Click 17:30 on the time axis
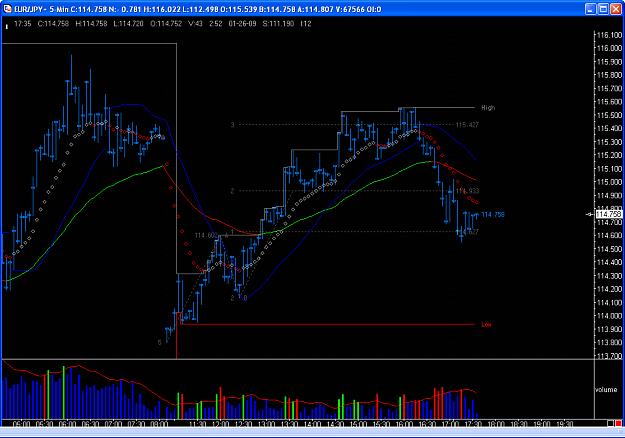 [x=473, y=424]
